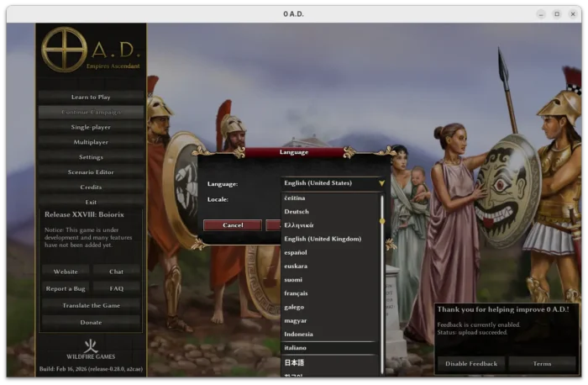Launch the Scenario Editor
This screenshot has height=385, width=588.
pos(91,172)
